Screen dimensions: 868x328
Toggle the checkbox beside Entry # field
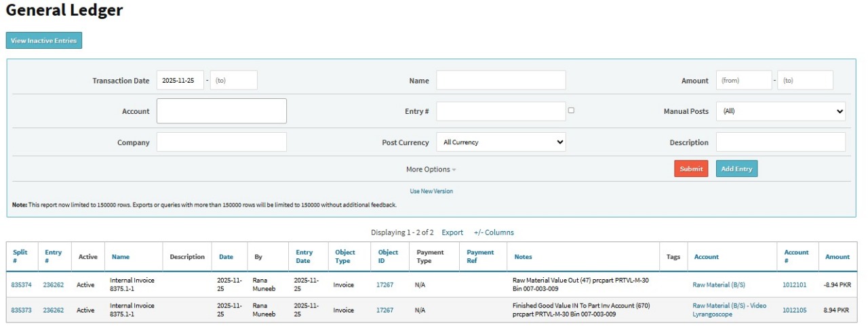coord(571,110)
